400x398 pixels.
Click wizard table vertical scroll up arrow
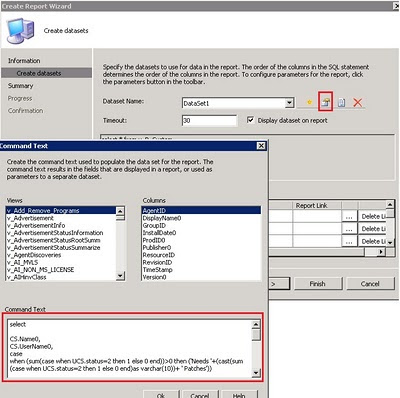(x=390, y=204)
